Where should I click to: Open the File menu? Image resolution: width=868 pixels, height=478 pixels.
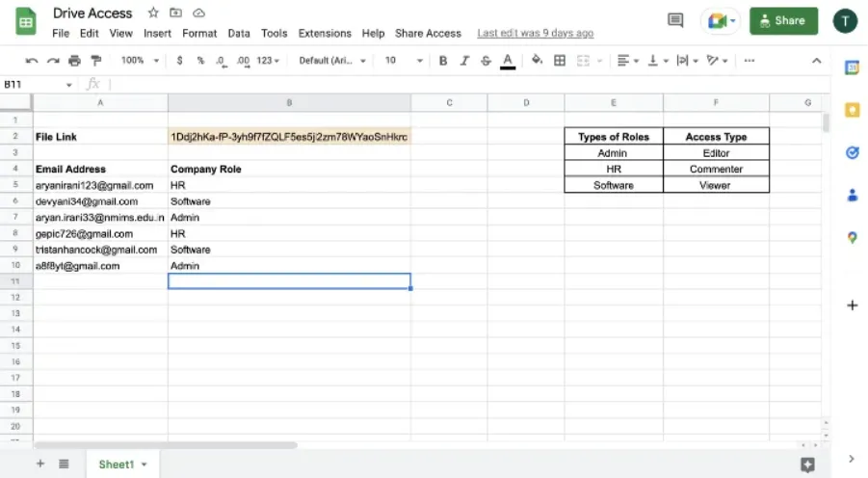pos(61,33)
